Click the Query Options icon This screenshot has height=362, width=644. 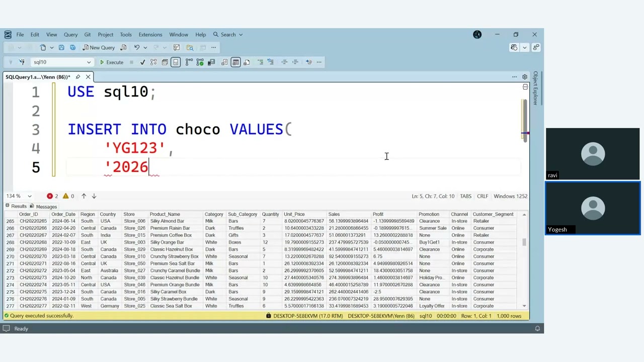165,62
